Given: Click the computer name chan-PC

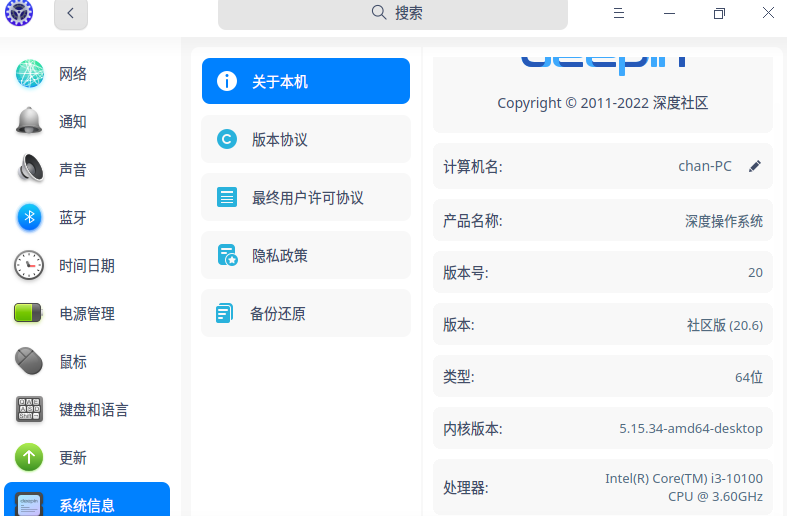Looking at the screenshot, I should click(705, 166).
